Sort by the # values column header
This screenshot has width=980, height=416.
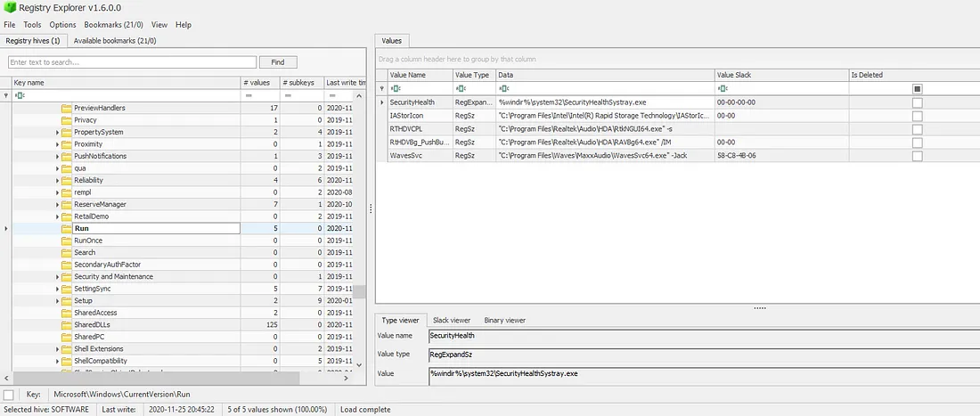(x=259, y=83)
